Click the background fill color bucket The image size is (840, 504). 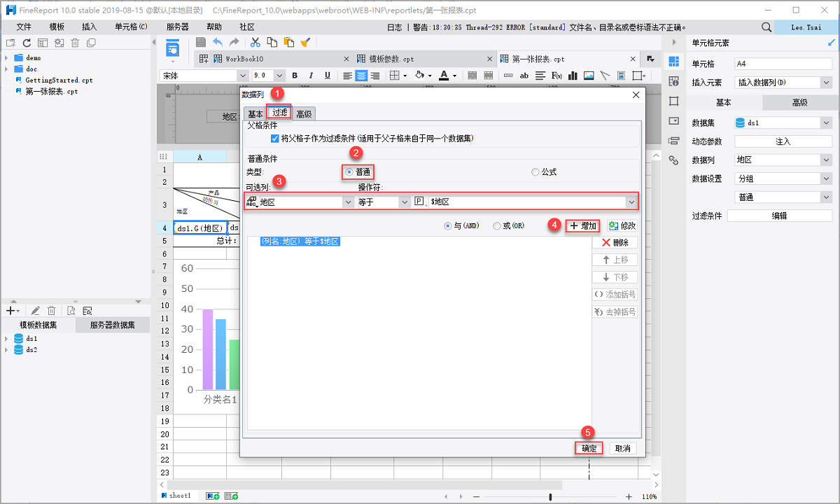[419, 76]
